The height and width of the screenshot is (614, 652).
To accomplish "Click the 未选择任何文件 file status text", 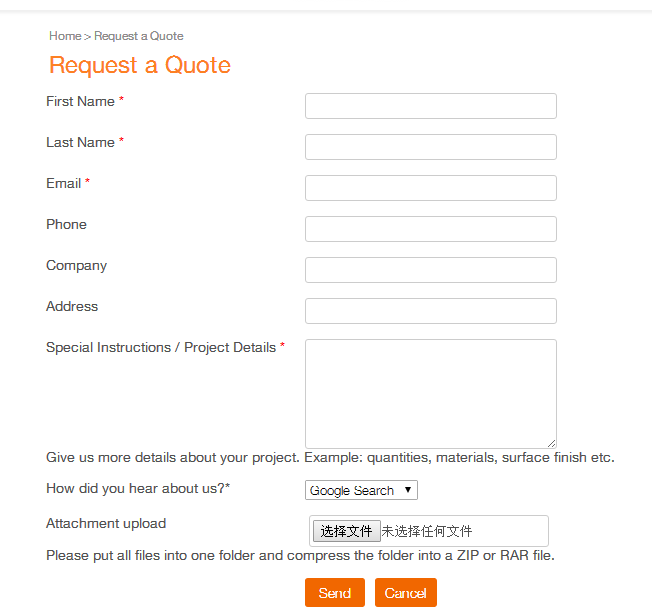I will (427, 531).
